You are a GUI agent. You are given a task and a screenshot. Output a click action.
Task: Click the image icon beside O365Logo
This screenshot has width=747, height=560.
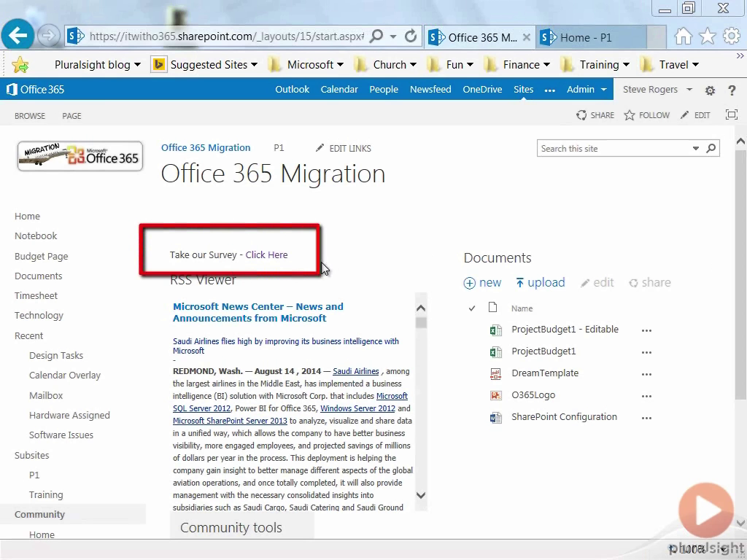click(x=495, y=395)
